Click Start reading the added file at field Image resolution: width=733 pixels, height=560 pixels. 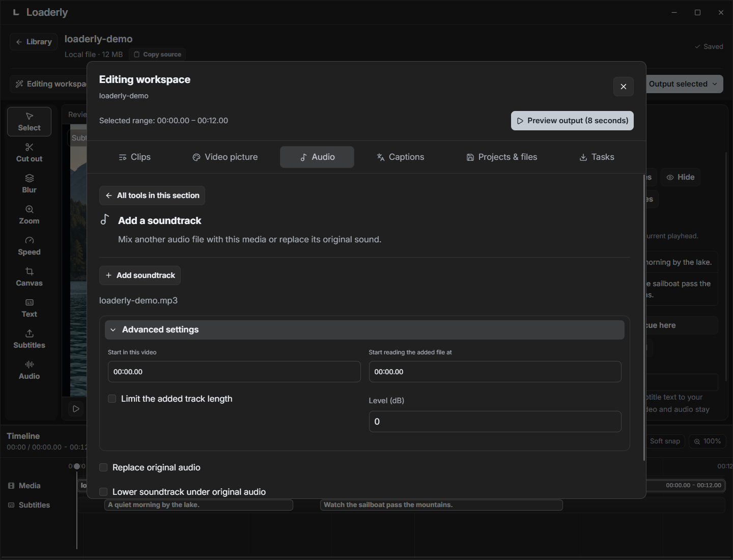(x=495, y=372)
